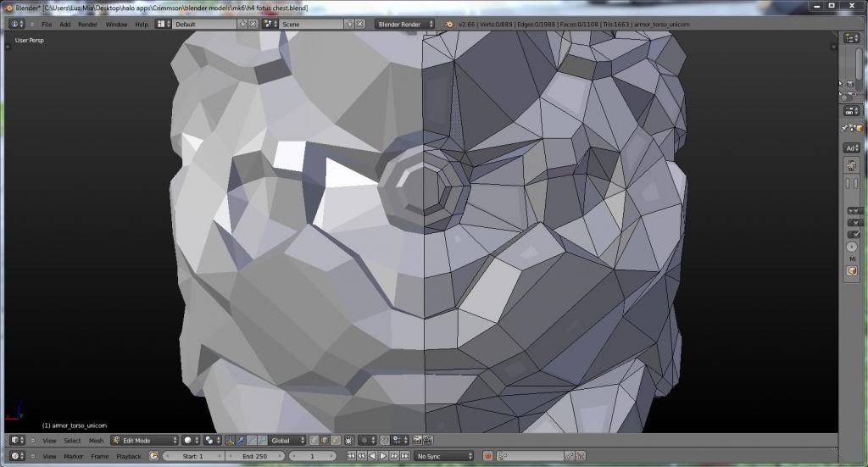Open the Window menu

116,25
